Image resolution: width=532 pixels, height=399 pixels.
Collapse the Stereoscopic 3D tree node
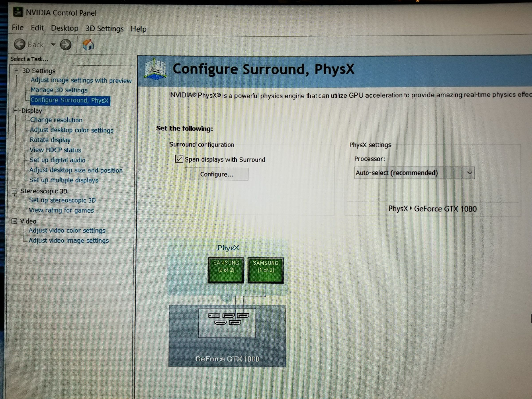point(15,191)
